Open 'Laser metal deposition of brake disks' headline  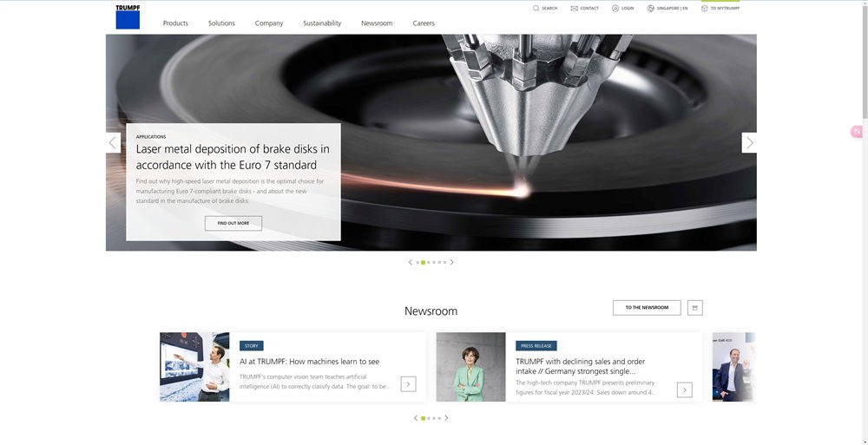[233, 157]
